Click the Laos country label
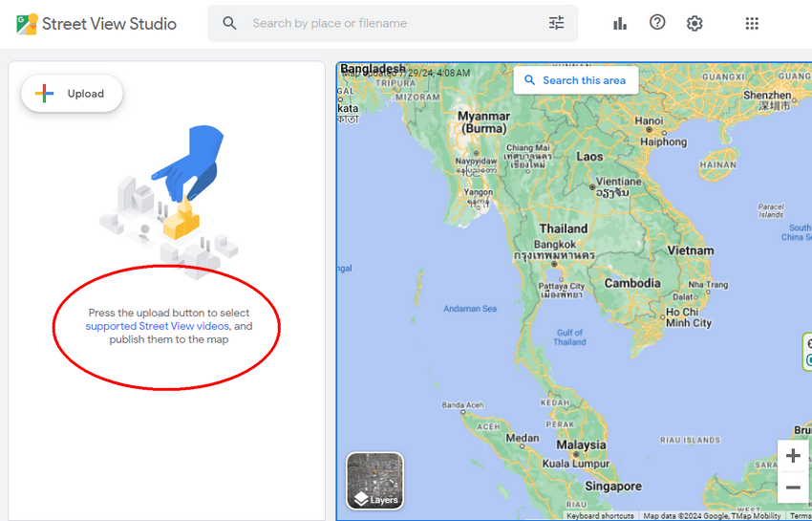The width and height of the screenshot is (812, 521). click(589, 157)
